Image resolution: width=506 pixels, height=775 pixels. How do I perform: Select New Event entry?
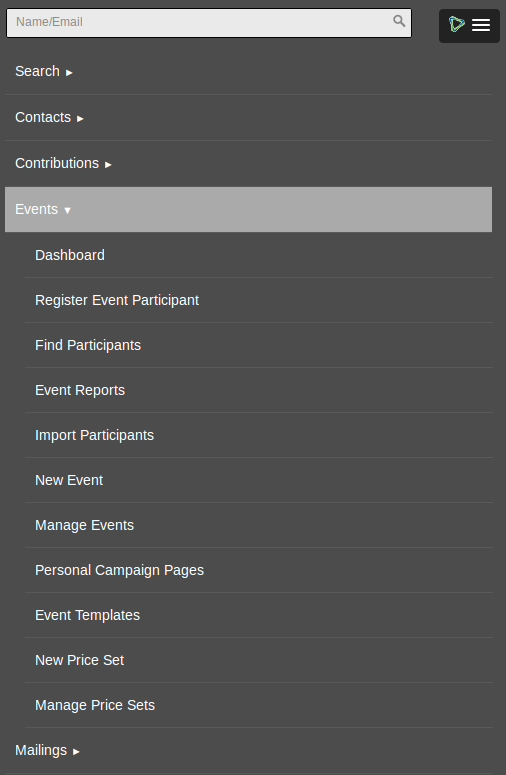click(x=258, y=480)
